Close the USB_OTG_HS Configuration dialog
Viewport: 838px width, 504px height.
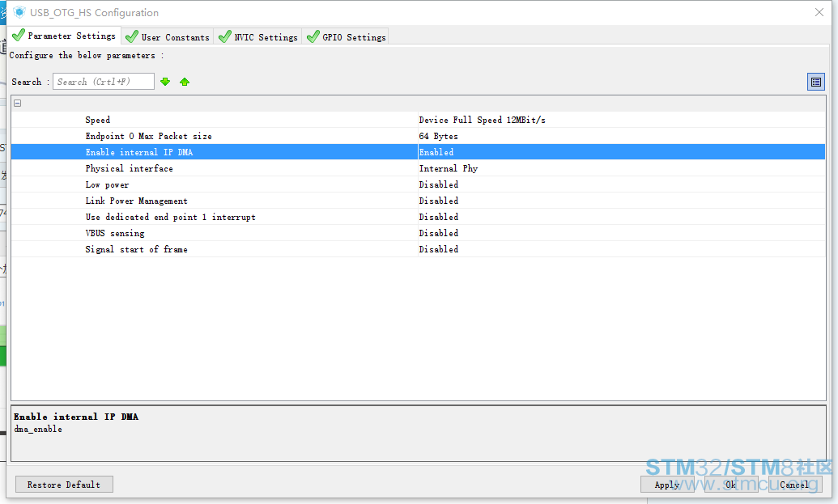pyautogui.click(x=819, y=12)
